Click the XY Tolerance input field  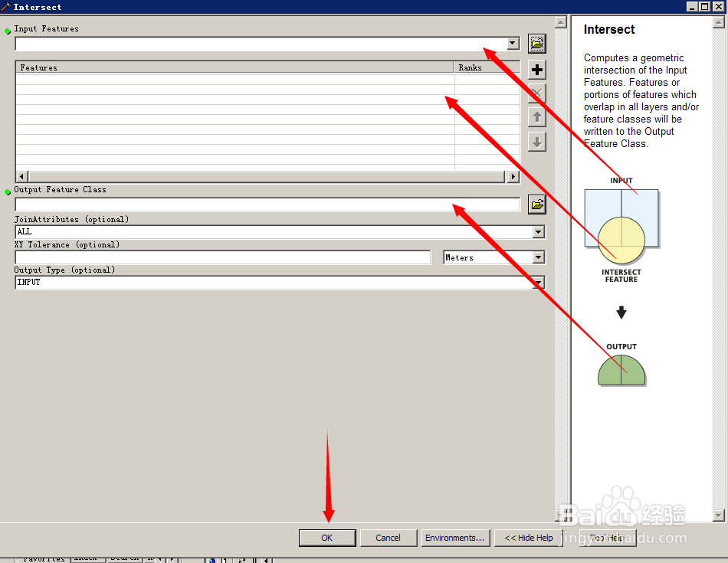pyautogui.click(x=222, y=257)
